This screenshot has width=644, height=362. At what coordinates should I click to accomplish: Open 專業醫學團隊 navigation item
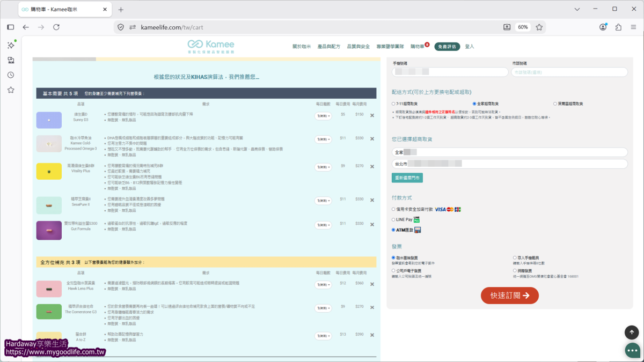click(390, 47)
